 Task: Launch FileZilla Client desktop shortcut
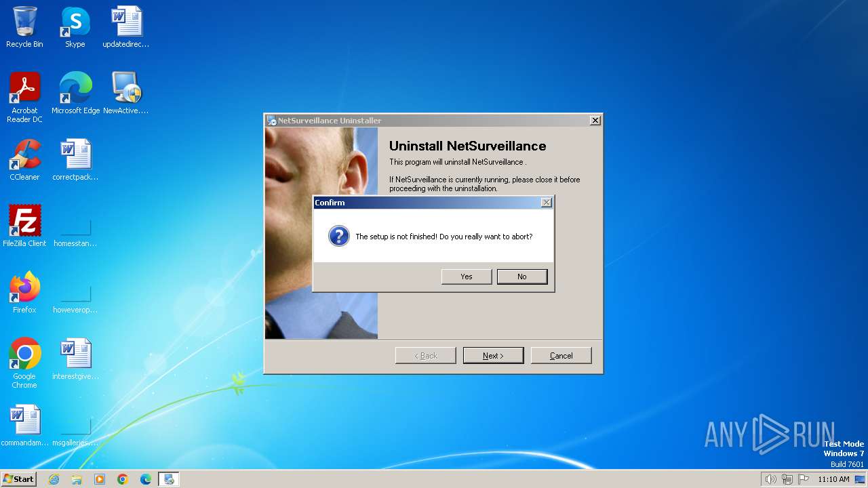pyautogui.click(x=24, y=226)
